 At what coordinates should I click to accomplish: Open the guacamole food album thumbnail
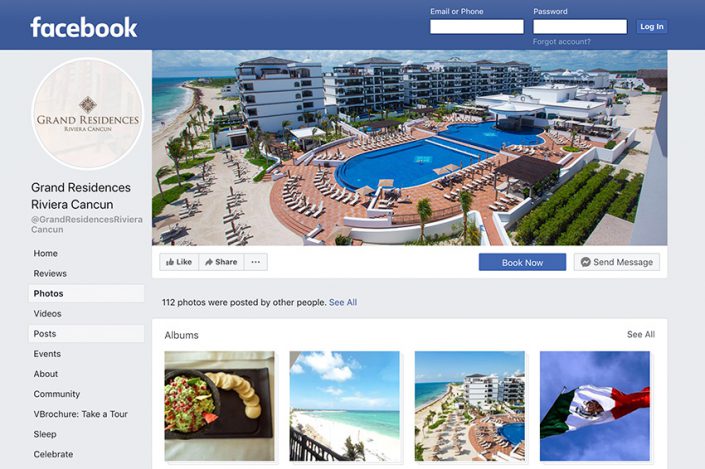219,406
